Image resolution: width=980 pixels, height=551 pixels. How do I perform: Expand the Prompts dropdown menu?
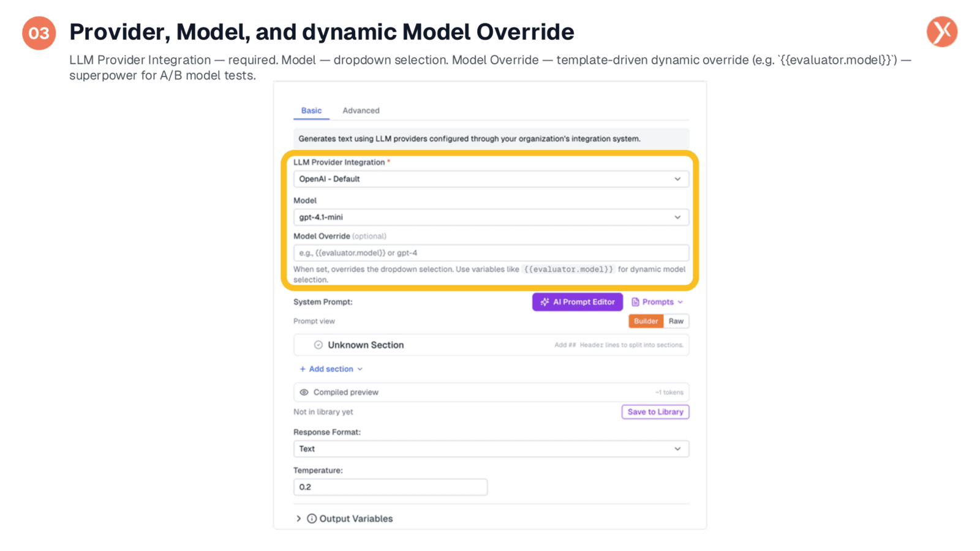657,302
